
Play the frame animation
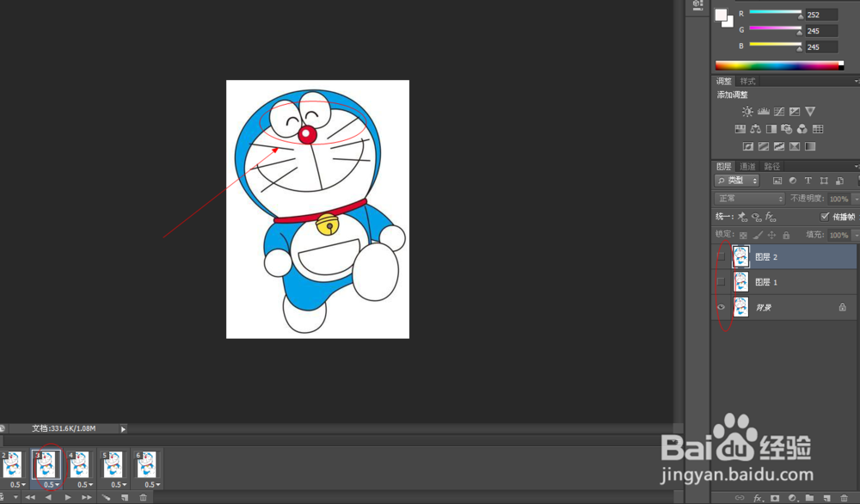[x=68, y=497]
